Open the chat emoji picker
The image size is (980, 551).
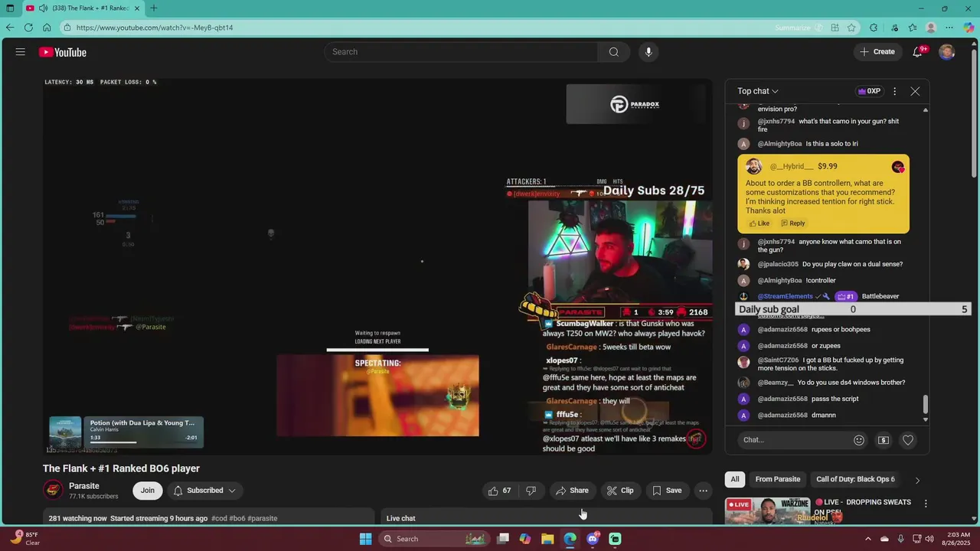click(x=859, y=440)
